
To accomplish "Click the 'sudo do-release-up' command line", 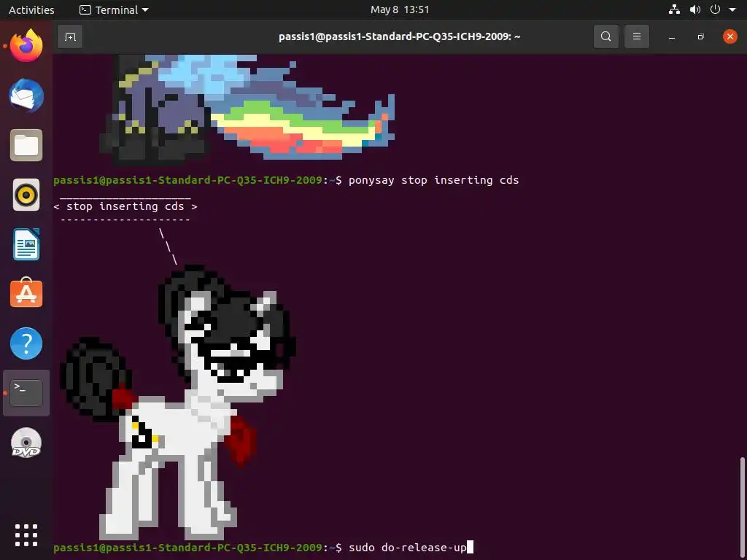I will click(407, 548).
